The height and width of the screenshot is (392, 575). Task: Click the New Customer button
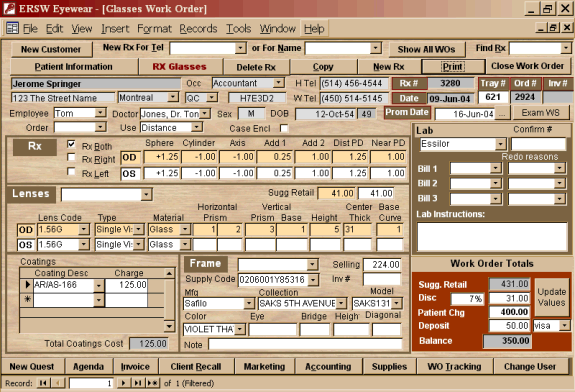coord(51,49)
